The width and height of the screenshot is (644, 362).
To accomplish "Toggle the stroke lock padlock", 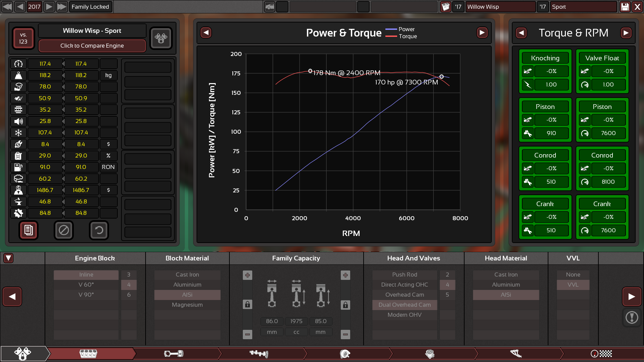I will 345,305.
